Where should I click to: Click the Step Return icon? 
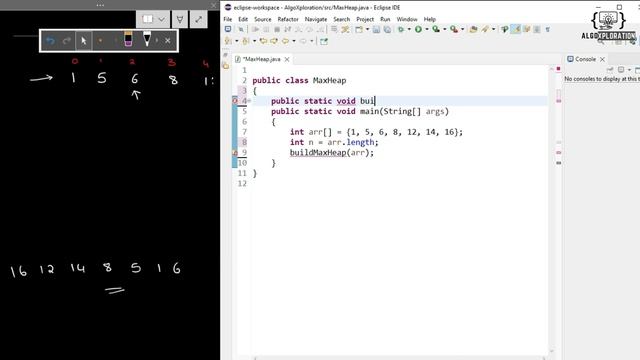click(x=320, y=29)
